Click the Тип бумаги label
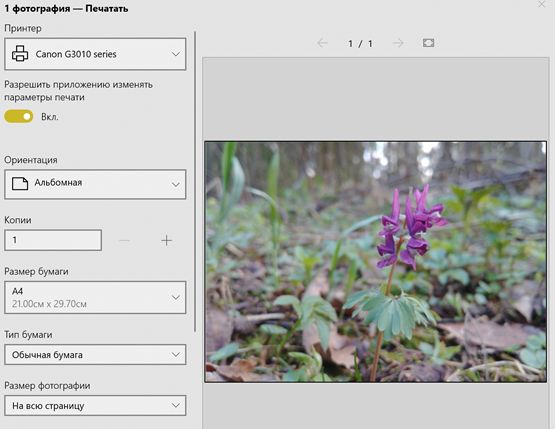This screenshot has height=429, width=555. 28,334
